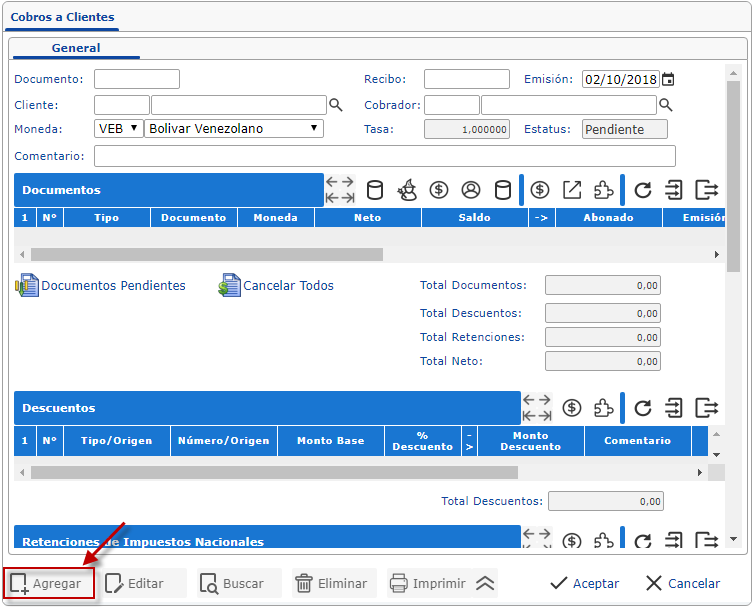Screen dimensions: 752x607
Task: Select the Cobros a Clientes tab
Action: (62, 17)
